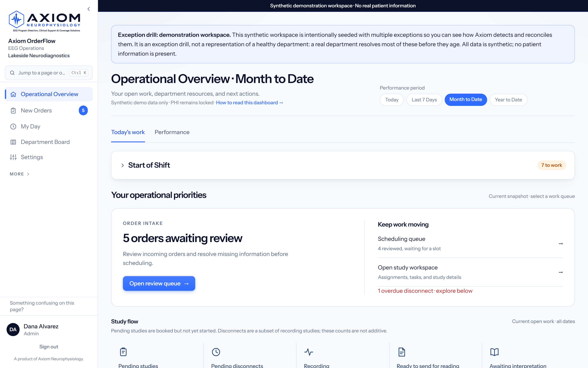Screen dimensions: 588x368
Task: Open How to read this dashboard link
Action: point(249,103)
